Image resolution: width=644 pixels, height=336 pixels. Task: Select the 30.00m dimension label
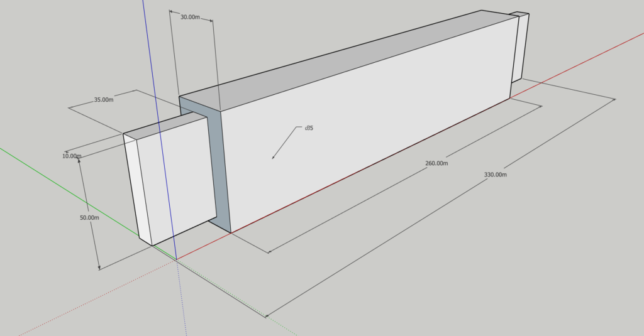pos(190,18)
